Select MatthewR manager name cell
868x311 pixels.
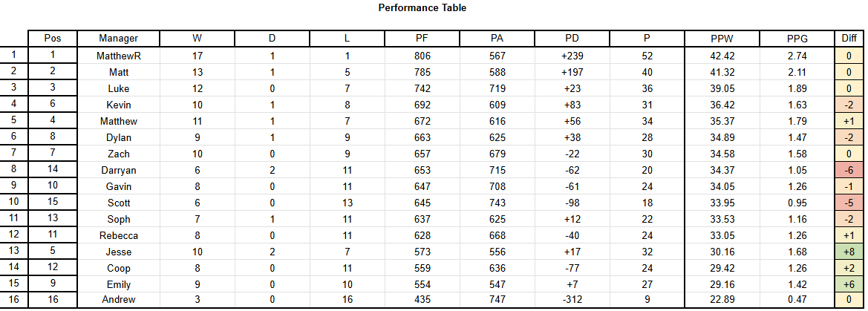point(119,56)
